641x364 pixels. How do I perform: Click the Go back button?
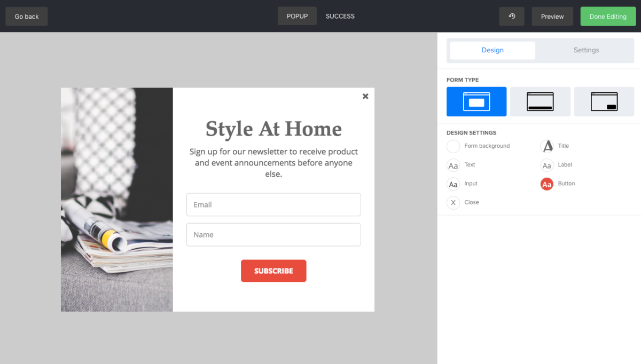pyautogui.click(x=26, y=16)
